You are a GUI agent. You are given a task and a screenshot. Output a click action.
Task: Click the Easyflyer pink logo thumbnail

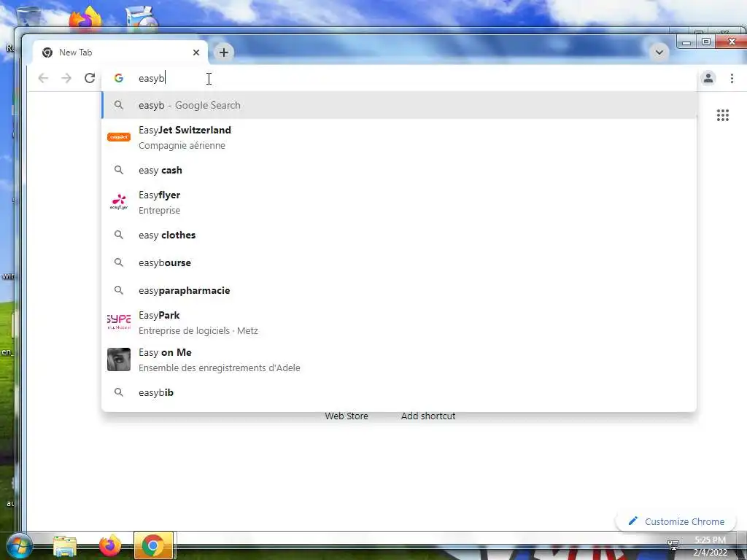point(119,202)
